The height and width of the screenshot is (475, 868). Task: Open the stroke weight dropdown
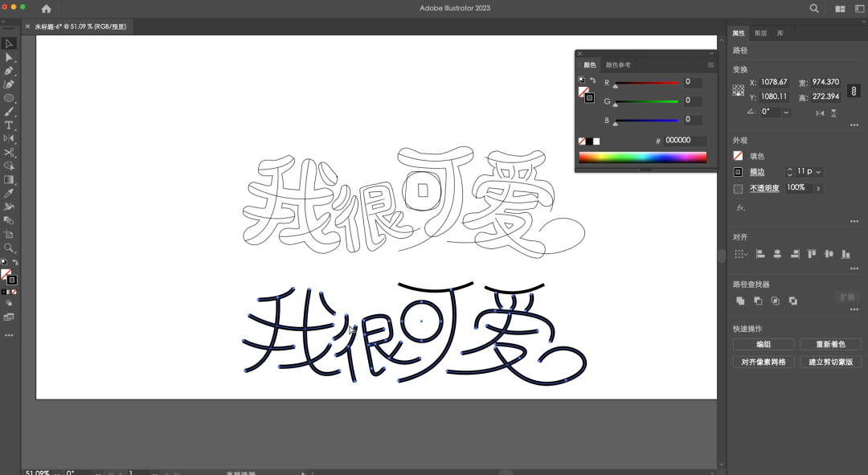point(818,172)
